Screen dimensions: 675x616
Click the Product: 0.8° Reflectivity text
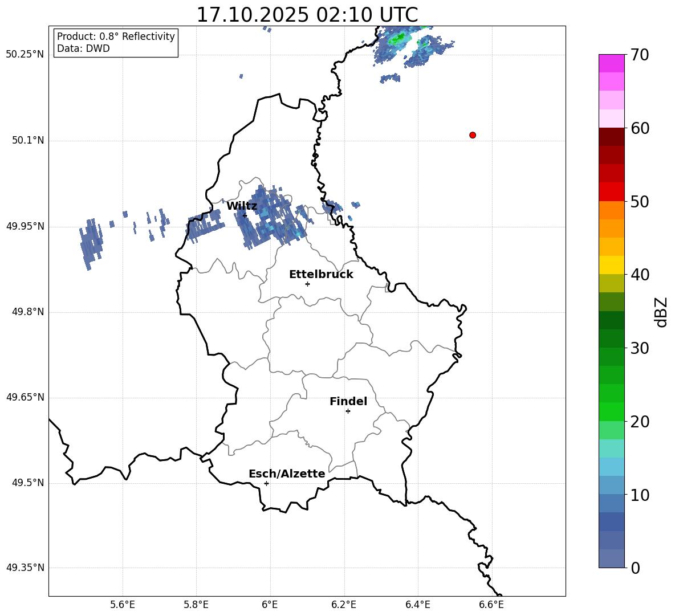[116, 36]
